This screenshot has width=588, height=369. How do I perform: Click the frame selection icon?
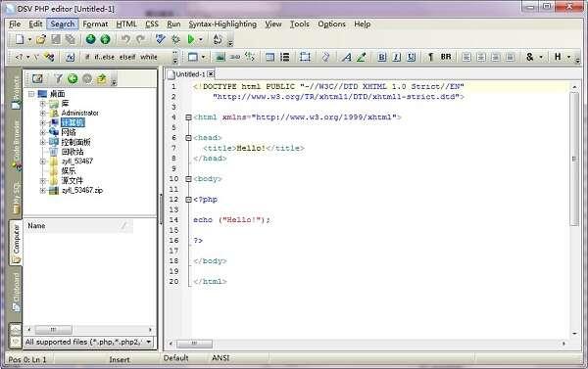pyautogui.click(x=305, y=57)
